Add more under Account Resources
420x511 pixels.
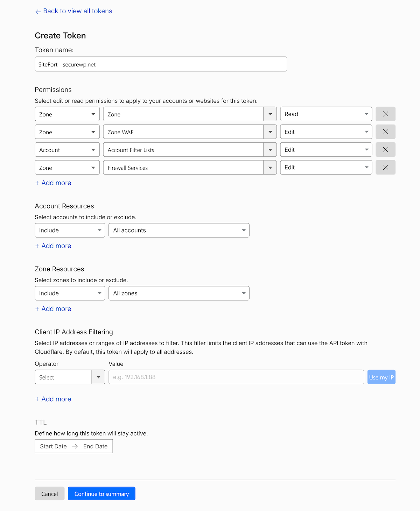[53, 246]
